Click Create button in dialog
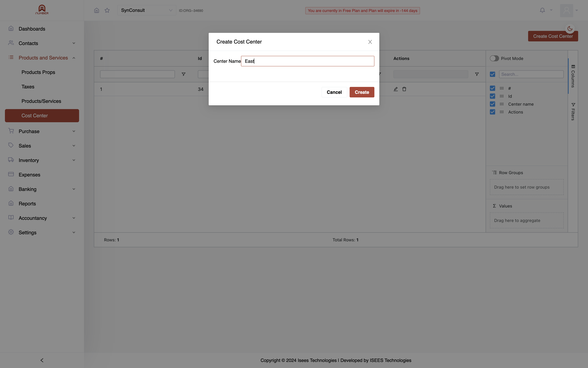The width and height of the screenshot is (588, 368). pos(362,92)
